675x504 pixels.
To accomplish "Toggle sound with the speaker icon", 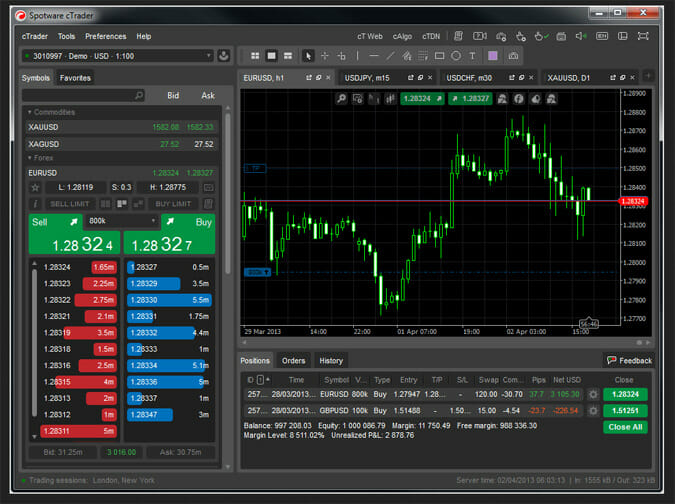I will coord(581,36).
